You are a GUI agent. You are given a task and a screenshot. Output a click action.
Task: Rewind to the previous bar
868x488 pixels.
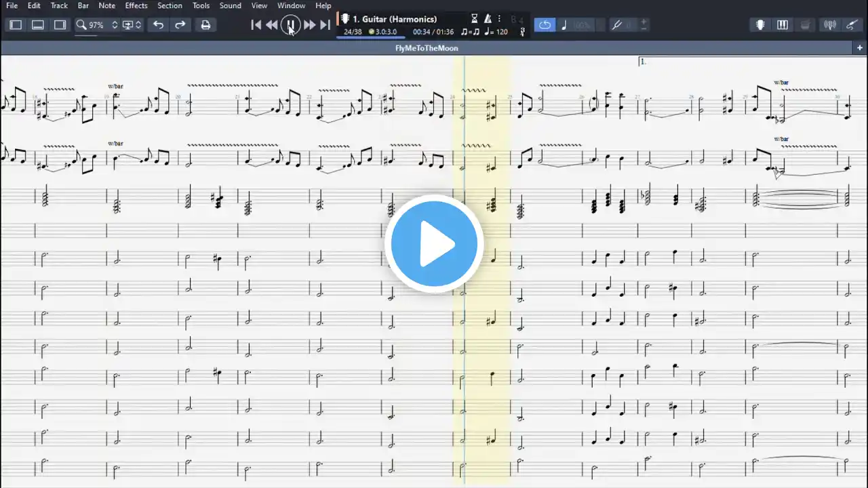(271, 25)
